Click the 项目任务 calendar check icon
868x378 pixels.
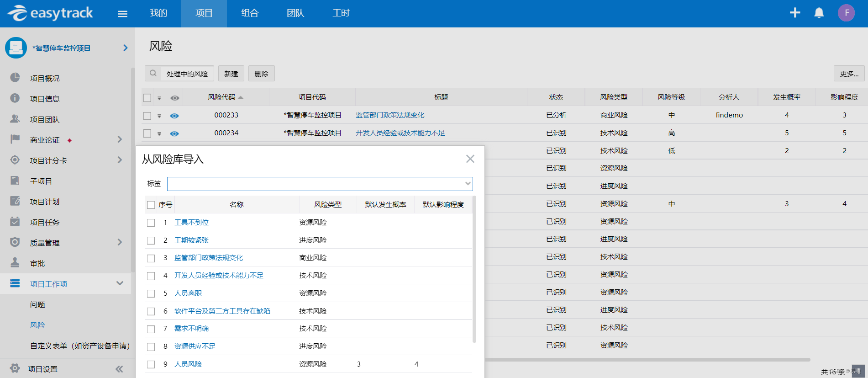pos(15,222)
